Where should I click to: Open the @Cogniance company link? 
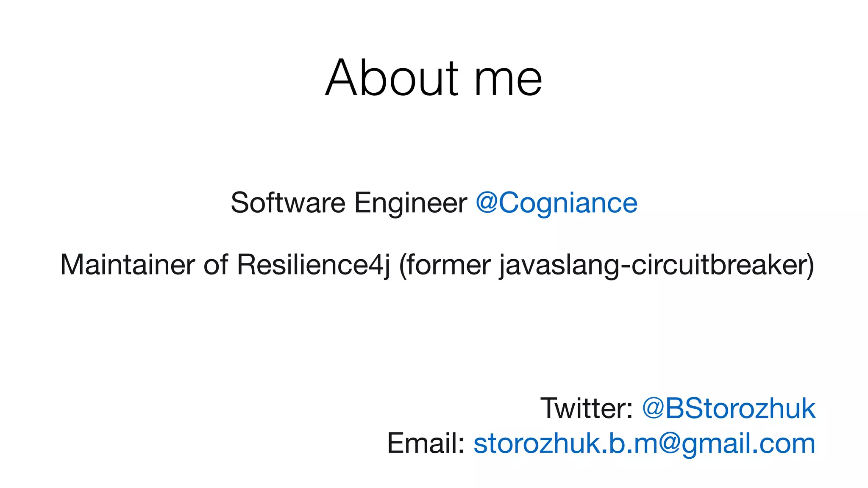(x=556, y=203)
